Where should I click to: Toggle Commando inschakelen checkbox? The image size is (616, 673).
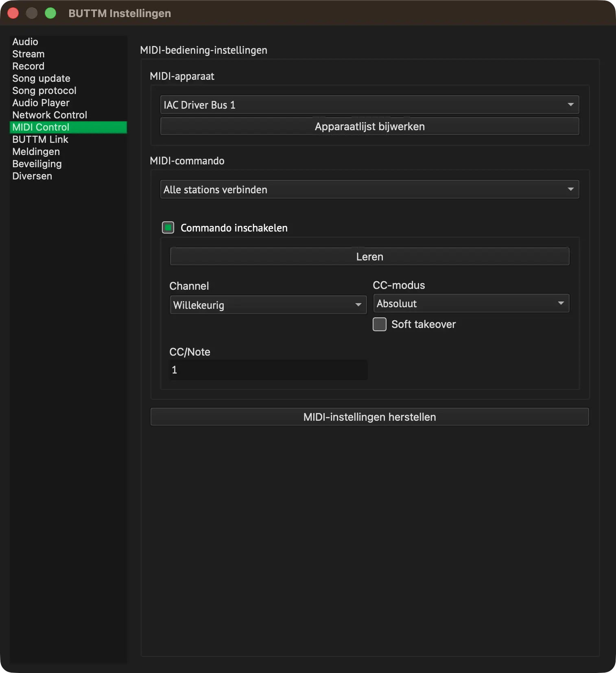pyautogui.click(x=168, y=227)
